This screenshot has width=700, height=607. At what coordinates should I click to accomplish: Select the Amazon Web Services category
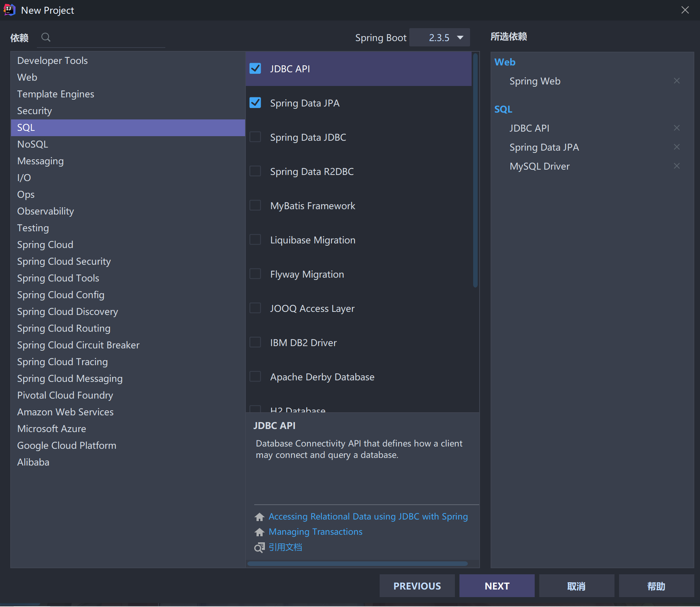pos(128,412)
